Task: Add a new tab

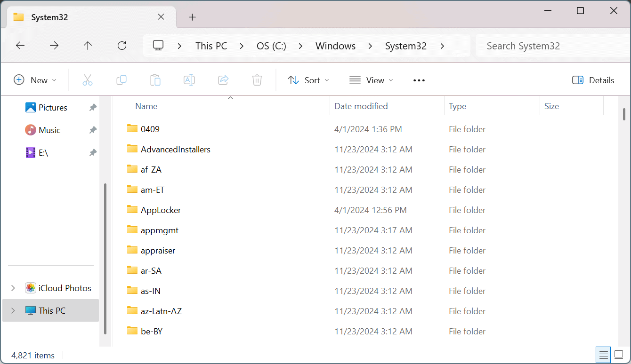Action: (x=192, y=17)
